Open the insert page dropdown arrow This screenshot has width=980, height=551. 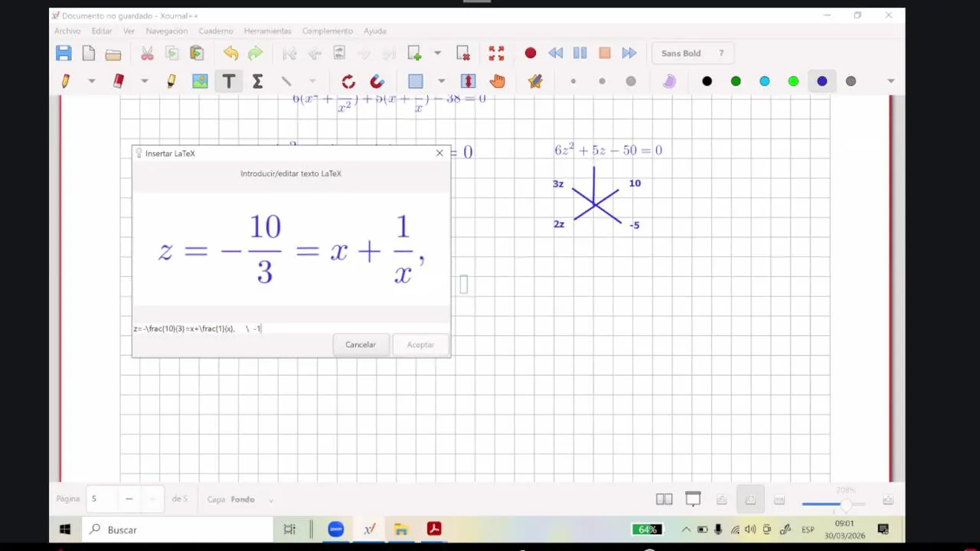pos(437,53)
